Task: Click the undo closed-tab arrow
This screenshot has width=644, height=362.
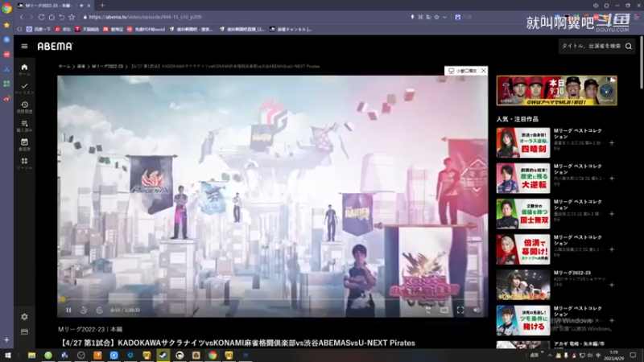Action: point(62,17)
